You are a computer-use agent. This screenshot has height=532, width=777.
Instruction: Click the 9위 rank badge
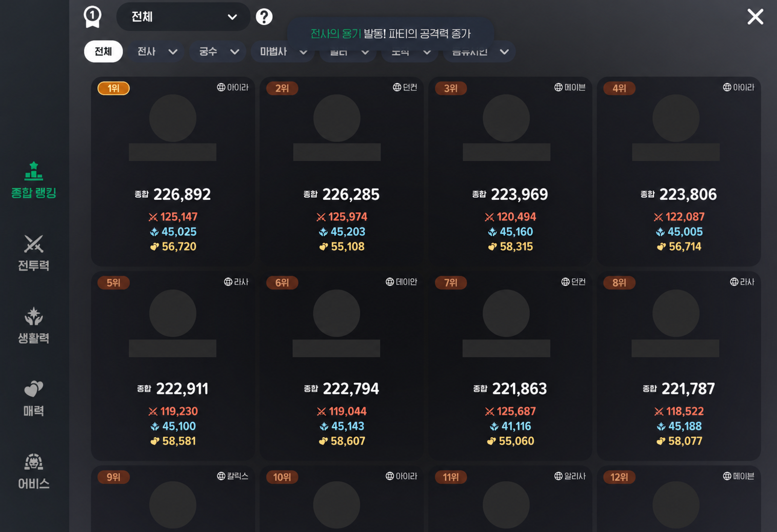113,477
